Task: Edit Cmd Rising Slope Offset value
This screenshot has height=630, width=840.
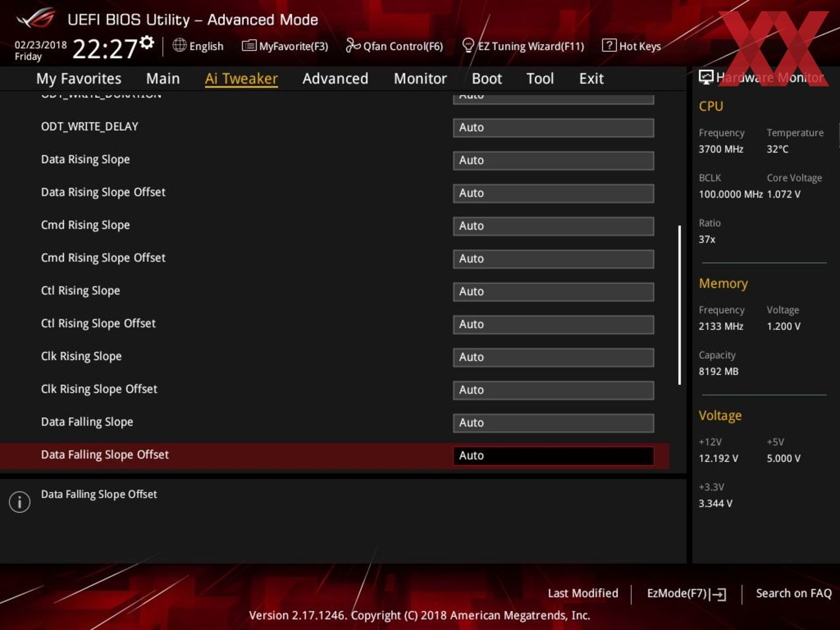Action: coord(553,259)
